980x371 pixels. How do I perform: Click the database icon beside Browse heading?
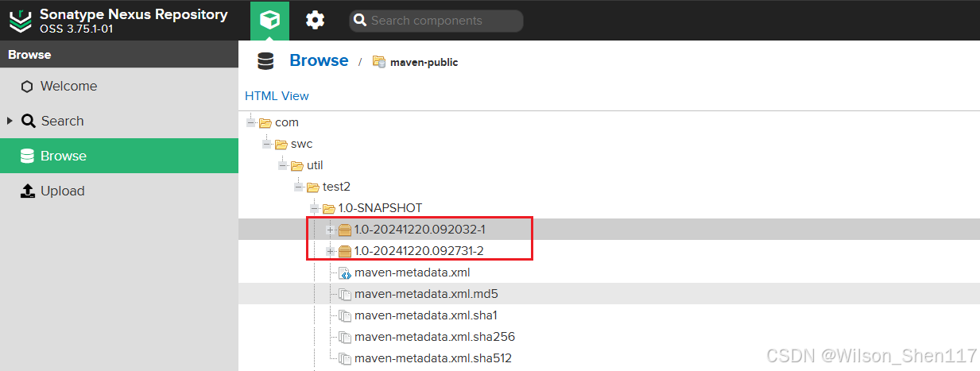(265, 61)
